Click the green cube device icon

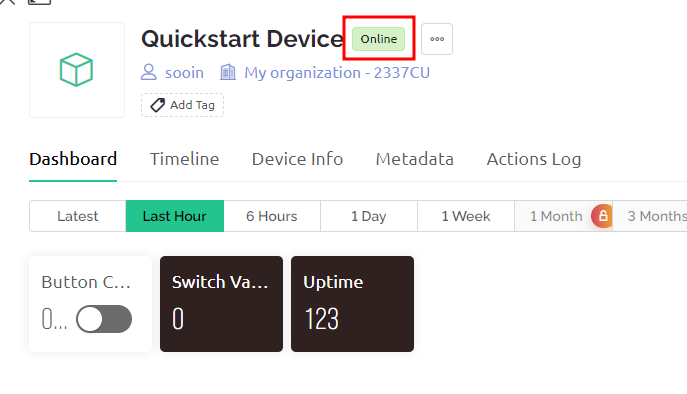[x=76, y=70]
